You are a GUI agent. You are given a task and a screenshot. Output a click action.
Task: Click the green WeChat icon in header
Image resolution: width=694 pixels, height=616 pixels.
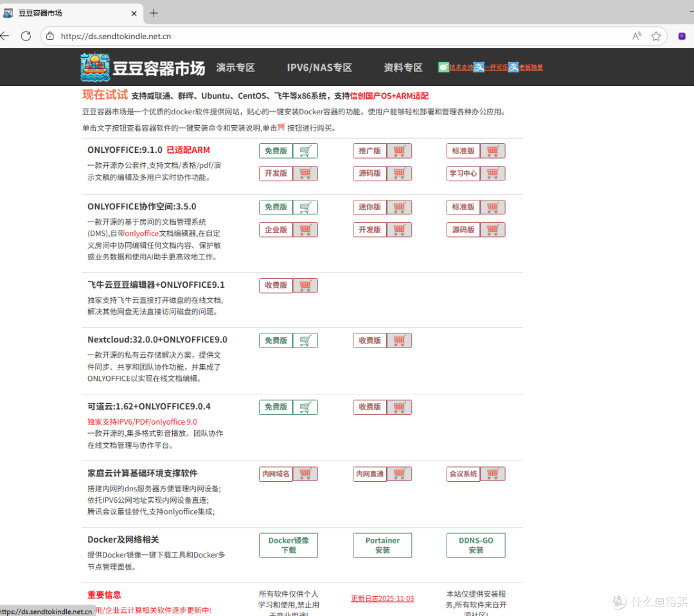[x=443, y=67]
